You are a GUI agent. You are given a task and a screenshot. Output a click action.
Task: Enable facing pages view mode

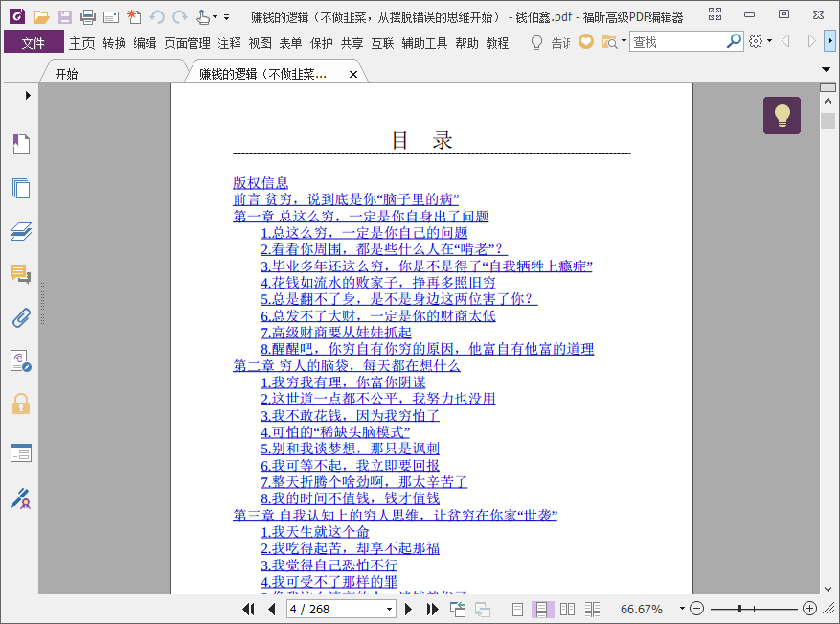point(567,609)
